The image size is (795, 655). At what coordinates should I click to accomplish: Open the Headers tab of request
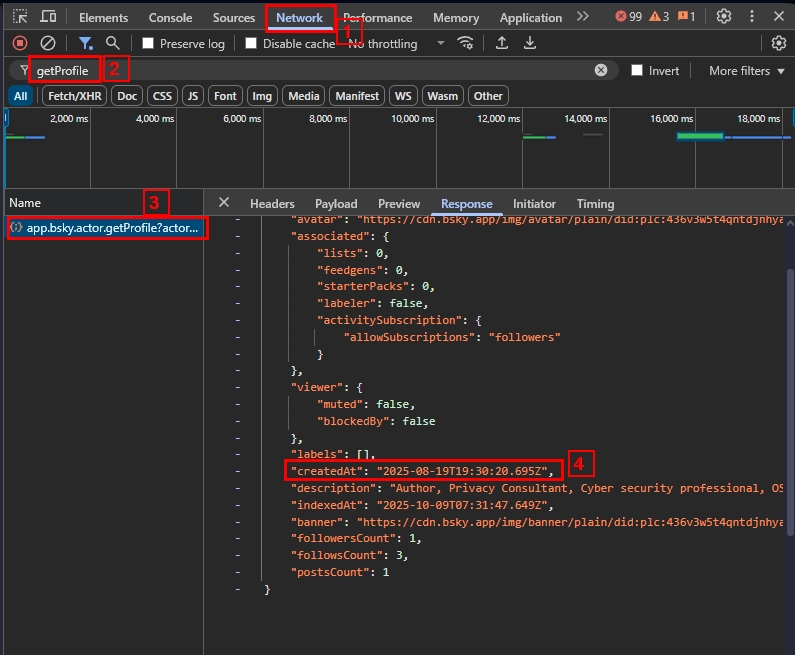pos(272,203)
